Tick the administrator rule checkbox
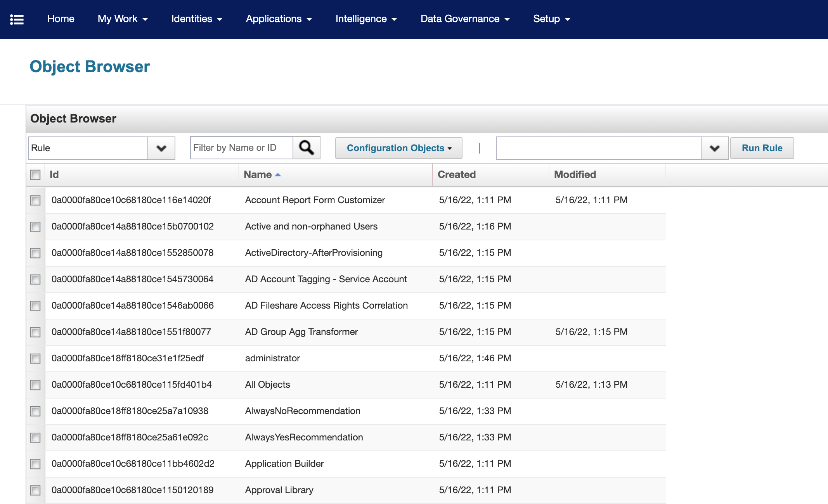Screen dimensions: 828x504 35,359
